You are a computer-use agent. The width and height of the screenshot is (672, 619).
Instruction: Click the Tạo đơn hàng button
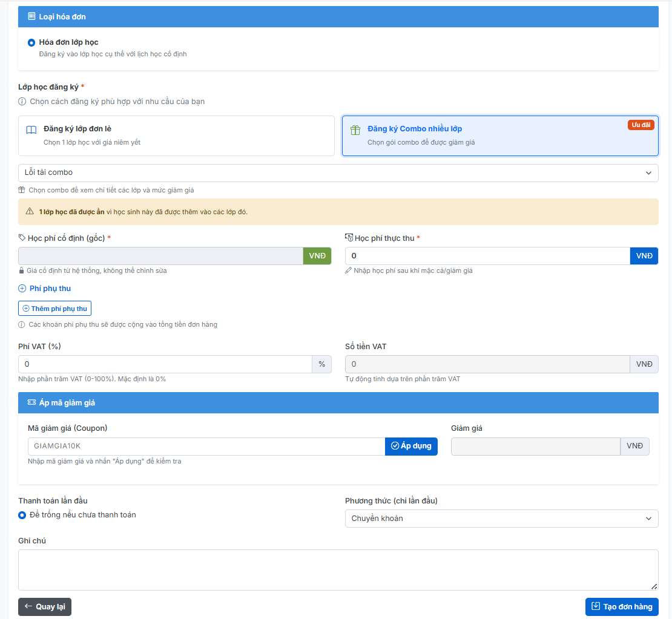622,607
